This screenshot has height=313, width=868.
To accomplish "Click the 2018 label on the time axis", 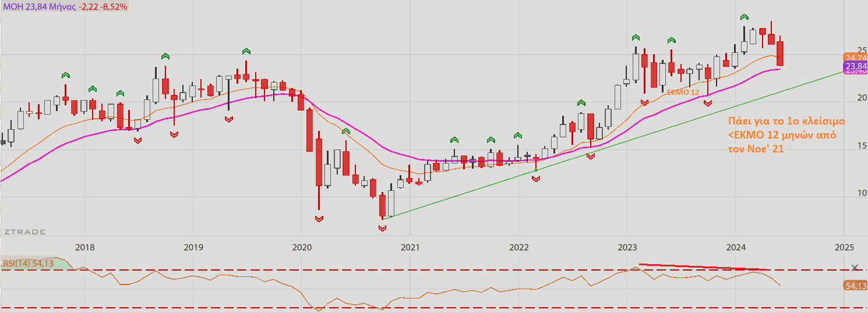I will (85, 247).
